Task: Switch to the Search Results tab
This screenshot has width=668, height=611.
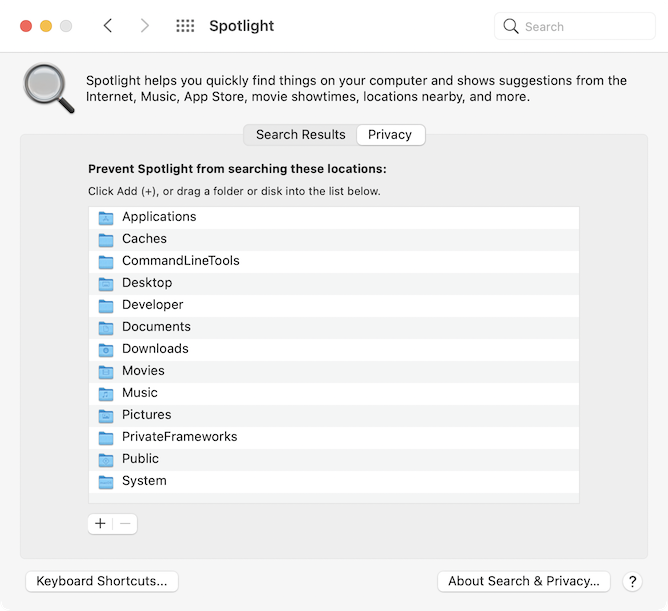Action: point(300,135)
